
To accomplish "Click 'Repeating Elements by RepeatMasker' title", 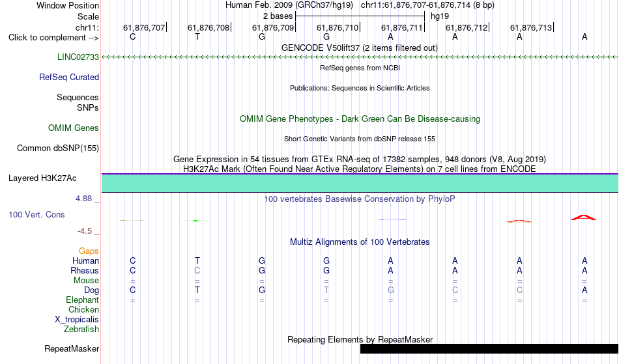I will tap(360, 339).
